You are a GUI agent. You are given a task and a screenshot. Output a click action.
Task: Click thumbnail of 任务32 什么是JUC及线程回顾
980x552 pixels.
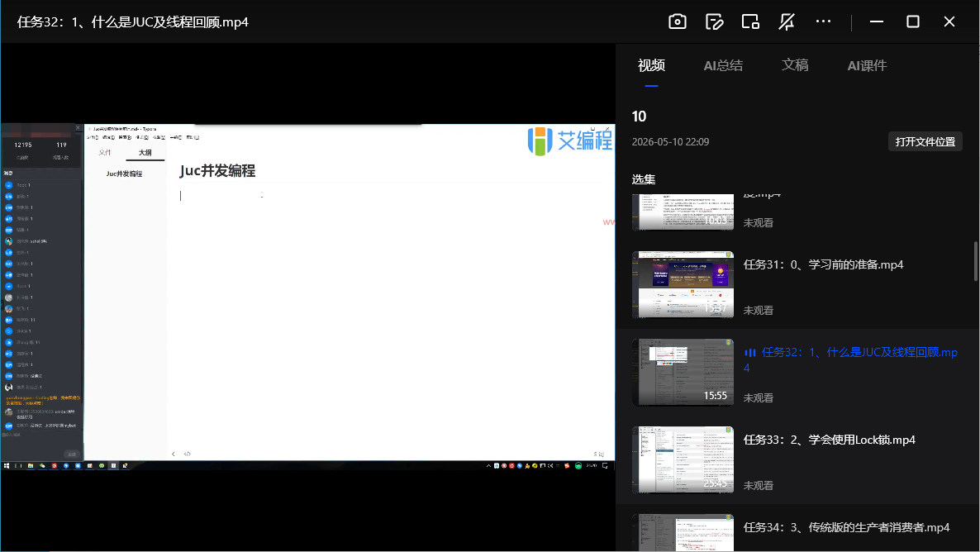pos(683,372)
